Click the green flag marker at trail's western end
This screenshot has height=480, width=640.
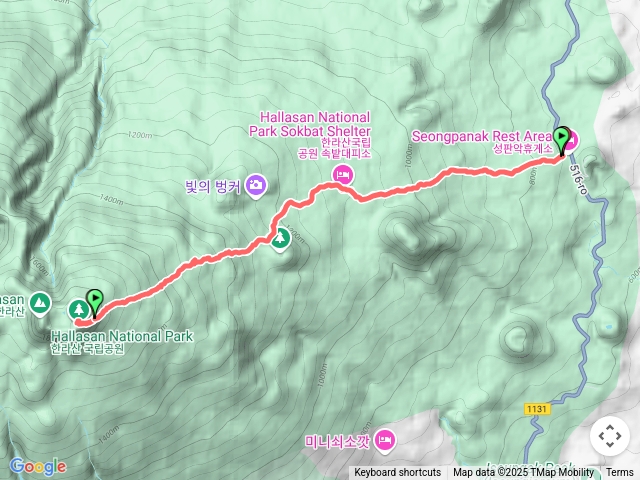[x=95, y=303]
